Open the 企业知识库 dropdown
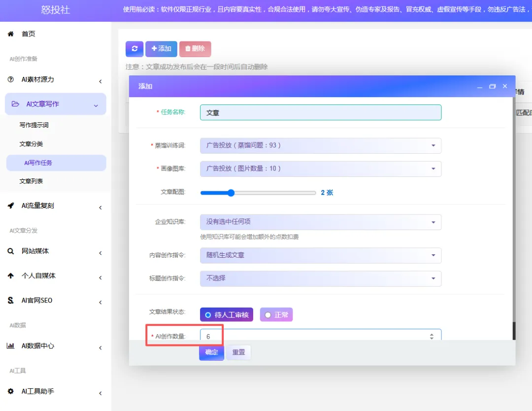The image size is (532, 411). (x=320, y=222)
